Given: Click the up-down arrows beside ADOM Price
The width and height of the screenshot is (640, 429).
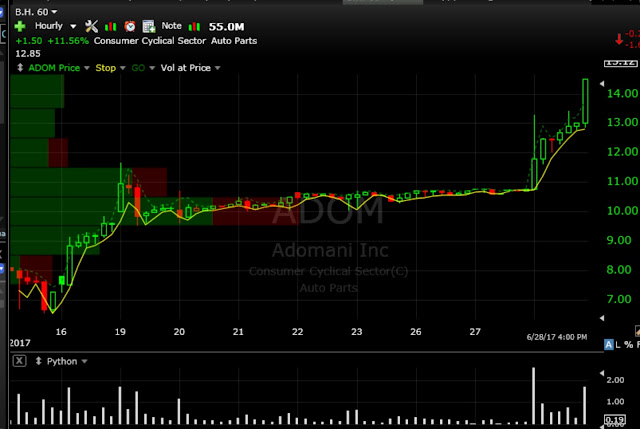Looking at the screenshot, I should (x=20, y=68).
